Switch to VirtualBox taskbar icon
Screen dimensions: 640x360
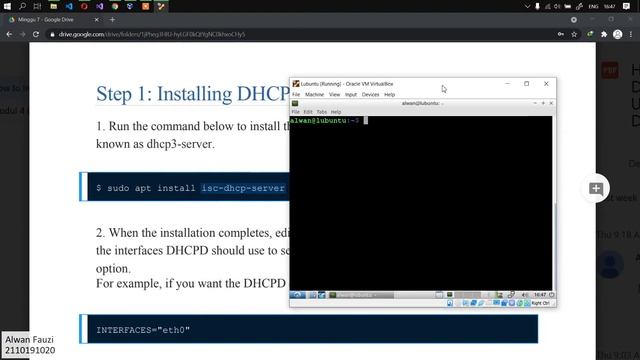(x=130, y=6)
